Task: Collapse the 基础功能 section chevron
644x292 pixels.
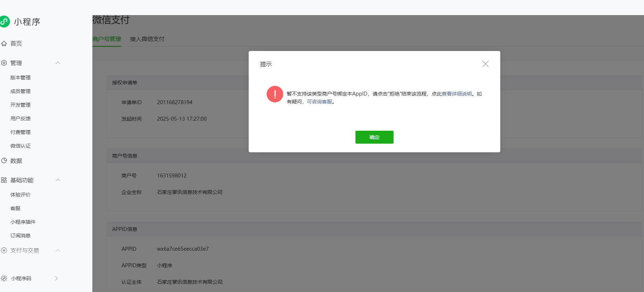Action: [58, 180]
